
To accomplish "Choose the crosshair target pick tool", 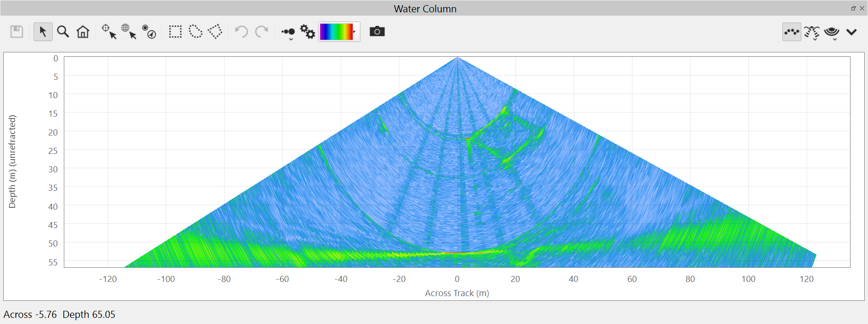I will 109,32.
